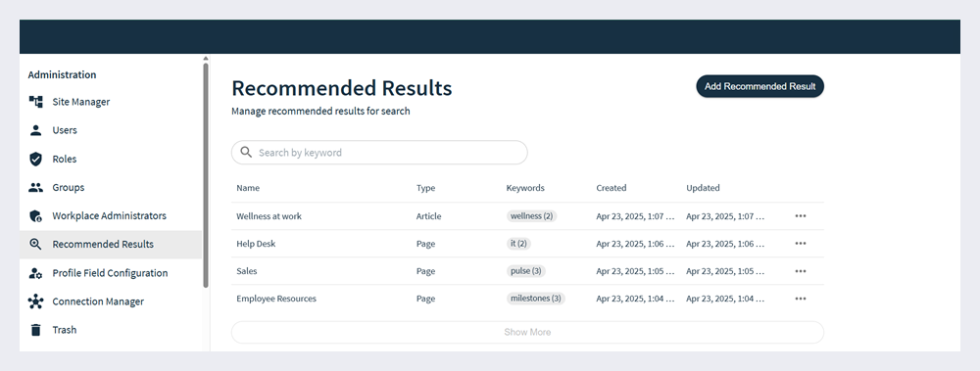This screenshot has height=371, width=980.
Task: Click Created date of Wellness at work
Action: tap(636, 216)
